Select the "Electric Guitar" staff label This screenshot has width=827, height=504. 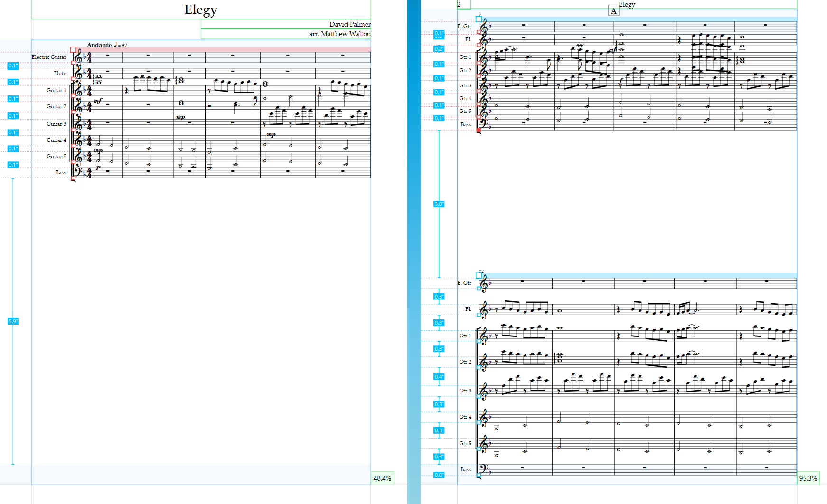coord(49,57)
